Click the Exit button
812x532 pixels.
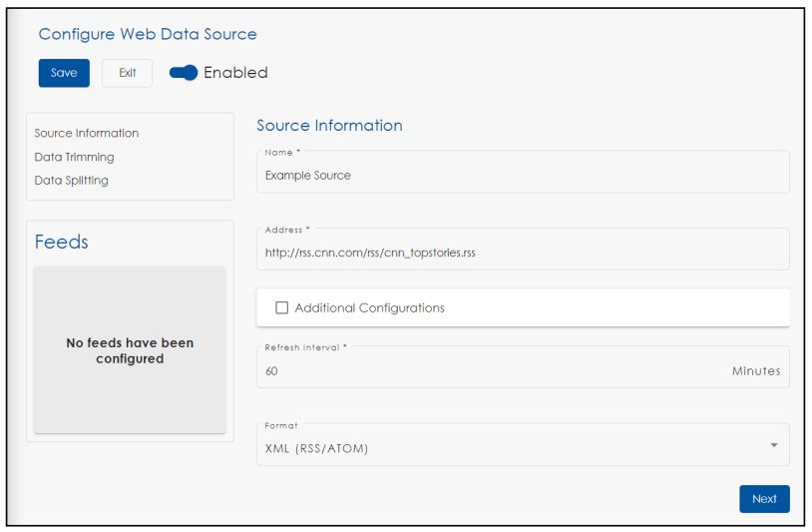pyautogui.click(x=127, y=73)
